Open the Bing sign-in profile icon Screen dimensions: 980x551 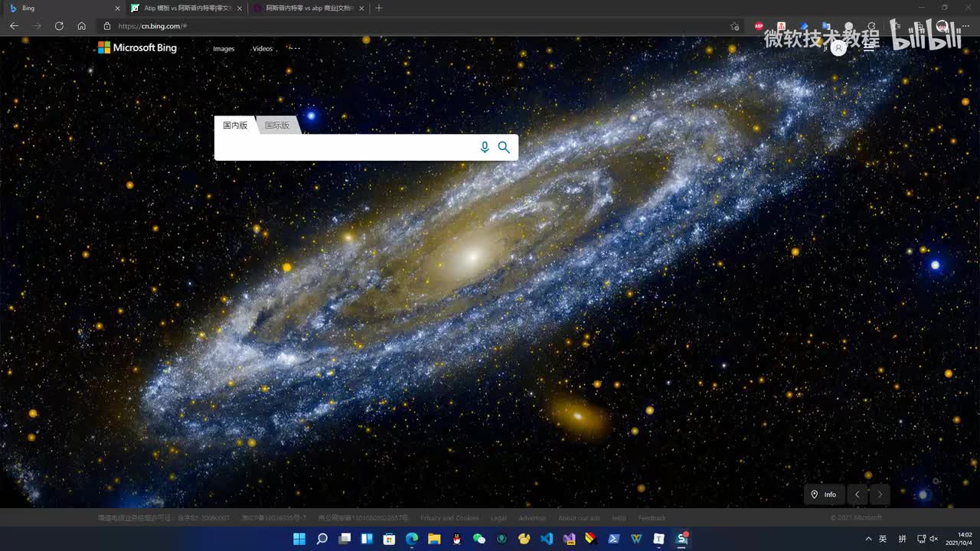[839, 47]
